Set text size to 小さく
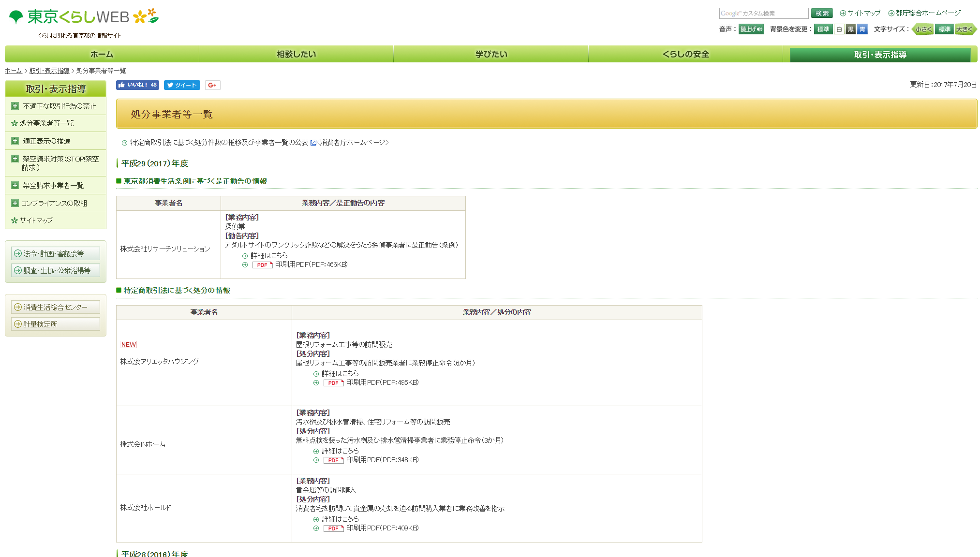The height and width of the screenshot is (557, 980). tap(923, 29)
